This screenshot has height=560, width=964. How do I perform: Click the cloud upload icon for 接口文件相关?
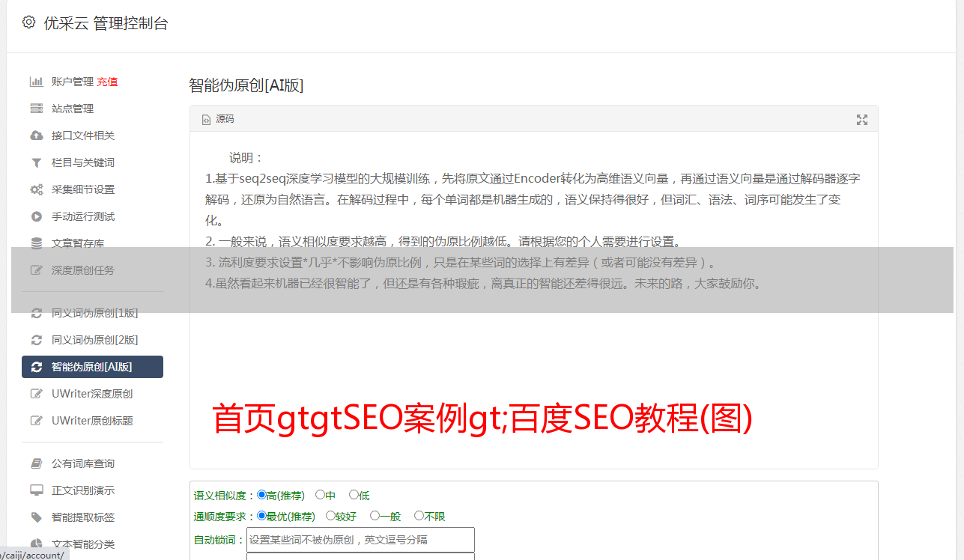(x=36, y=136)
